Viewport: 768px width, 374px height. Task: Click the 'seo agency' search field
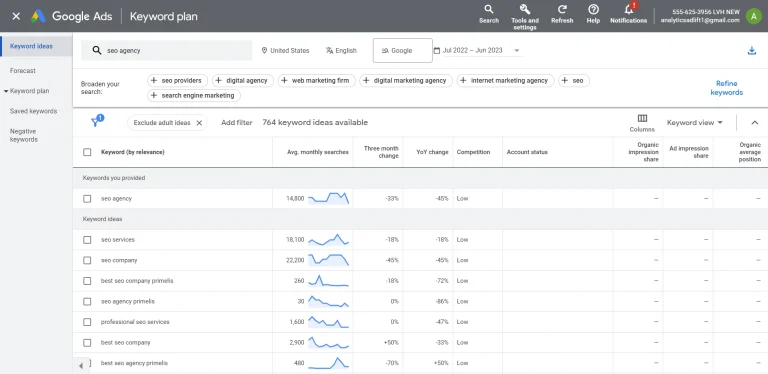[167, 50]
